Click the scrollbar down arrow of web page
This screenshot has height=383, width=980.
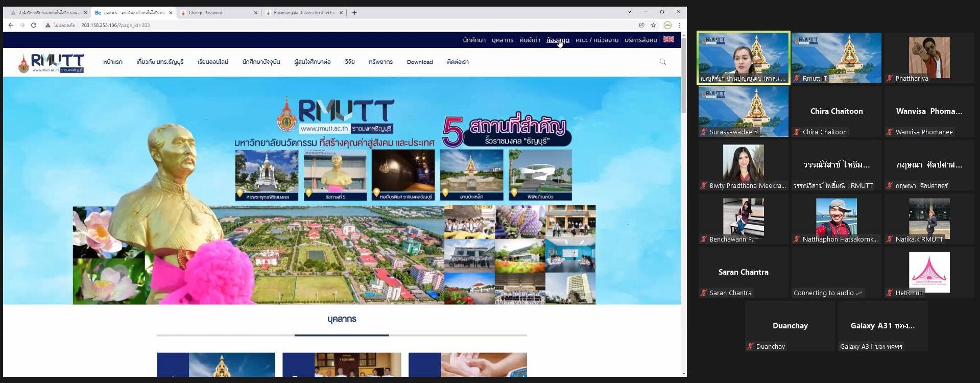coord(684,374)
